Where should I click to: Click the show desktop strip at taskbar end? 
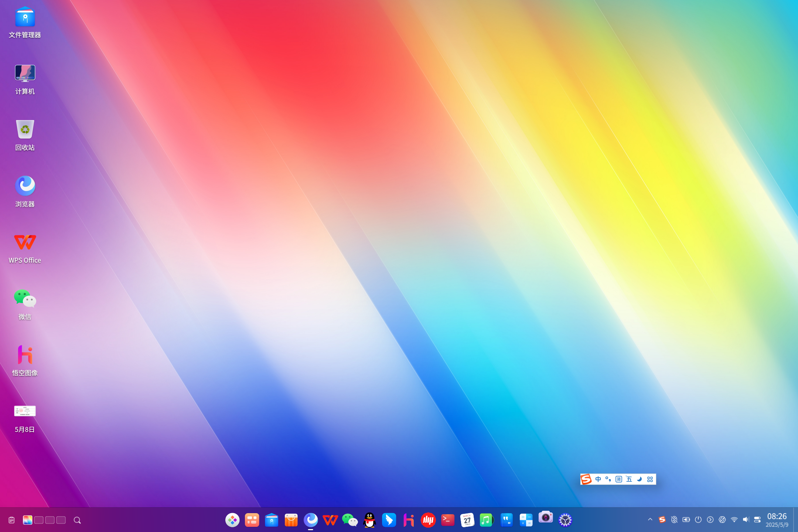tap(795, 520)
